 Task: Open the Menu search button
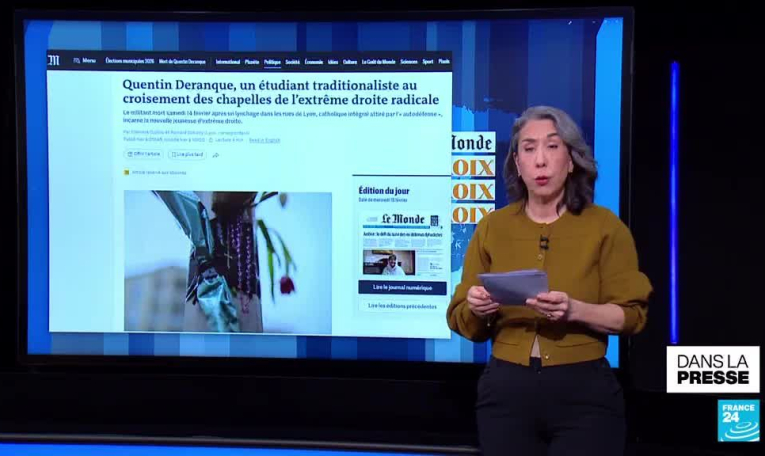84,60
